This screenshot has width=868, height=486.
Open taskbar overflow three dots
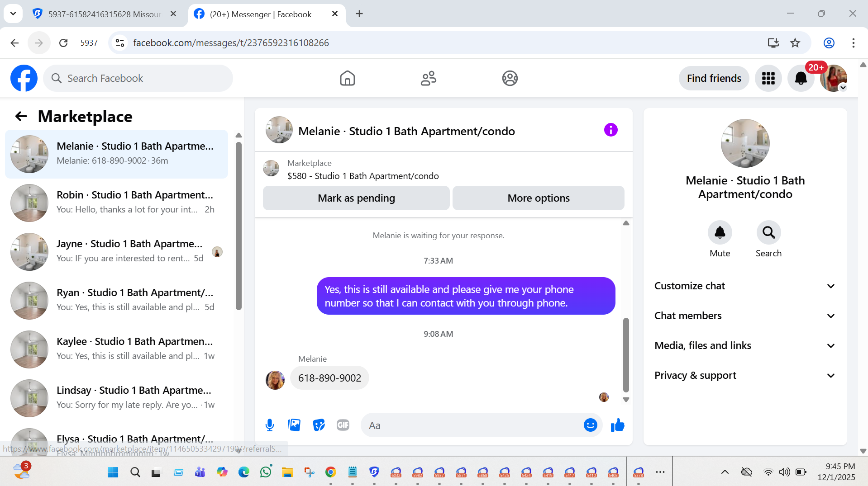(660, 472)
